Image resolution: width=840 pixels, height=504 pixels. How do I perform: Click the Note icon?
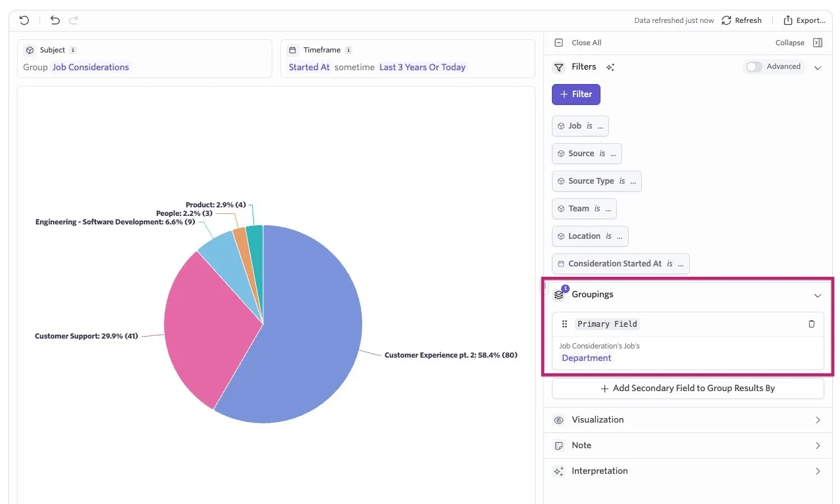[x=559, y=446]
